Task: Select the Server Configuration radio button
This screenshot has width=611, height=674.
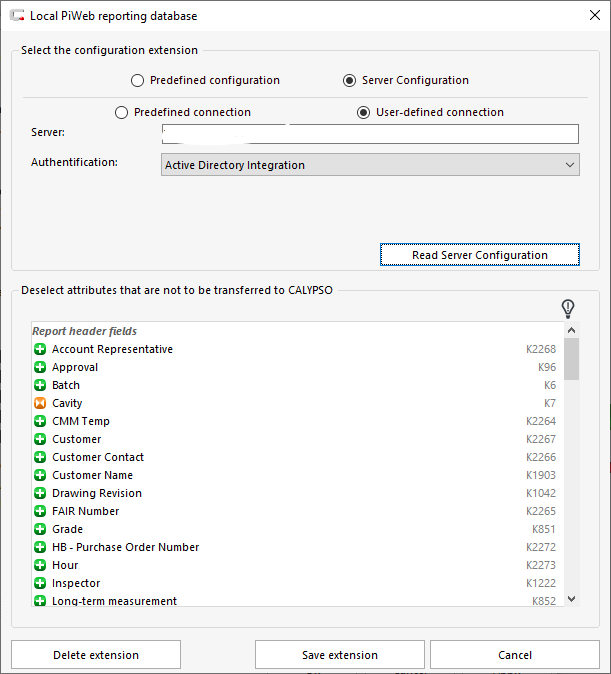Action: tap(349, 80)
